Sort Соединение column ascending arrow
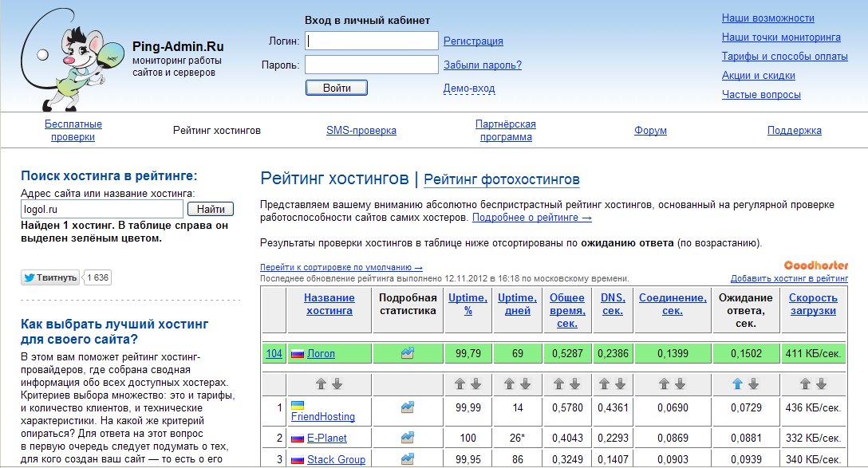The width and height of the screenshot is (868, 468). (x=665, y=383)
